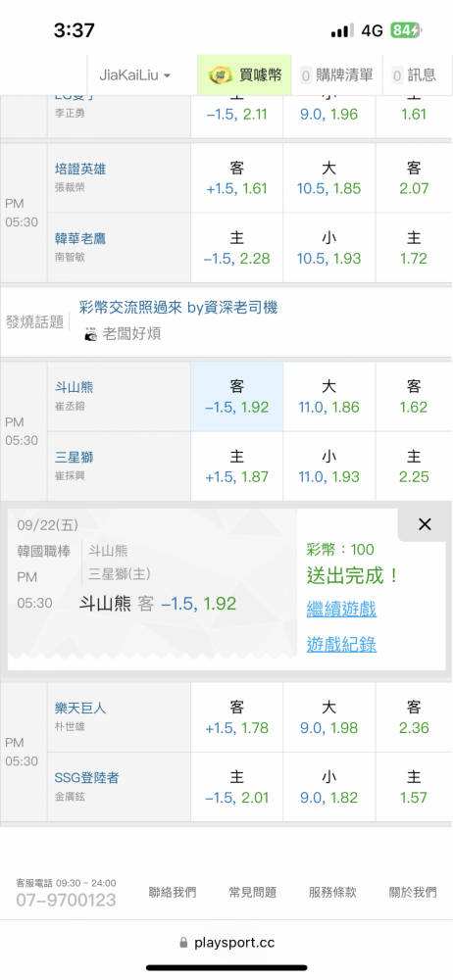The image size is (453, 980).
Task: Open the JiaKaiLiu account dropdown
Action: point(135,75)
